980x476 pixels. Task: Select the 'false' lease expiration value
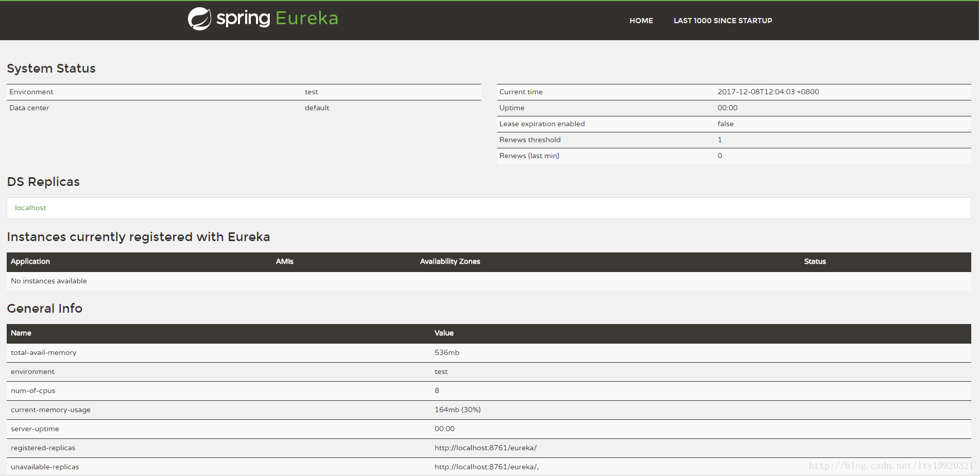[726, 124]
